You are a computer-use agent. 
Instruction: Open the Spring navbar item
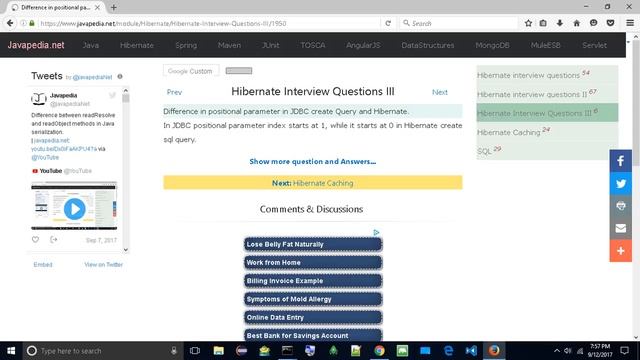point(186,45)
